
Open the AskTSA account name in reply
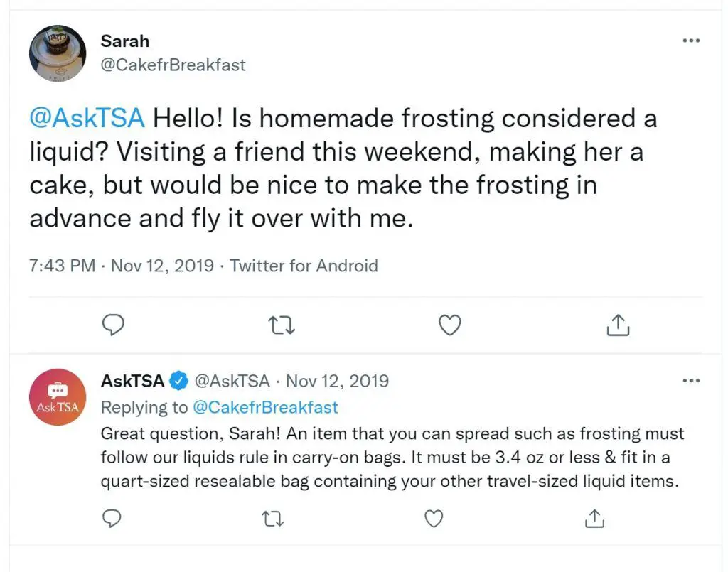click(132, 381)
